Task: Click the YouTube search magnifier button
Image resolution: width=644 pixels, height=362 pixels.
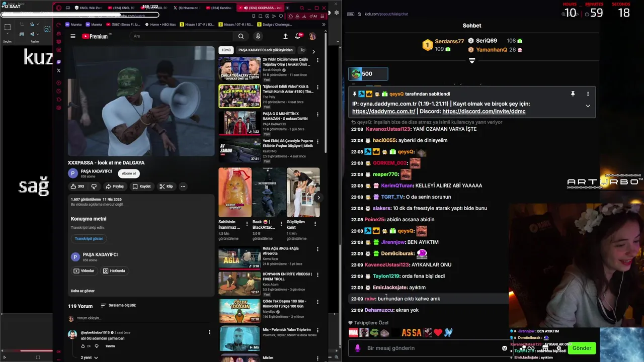Action: click(241, 36)
